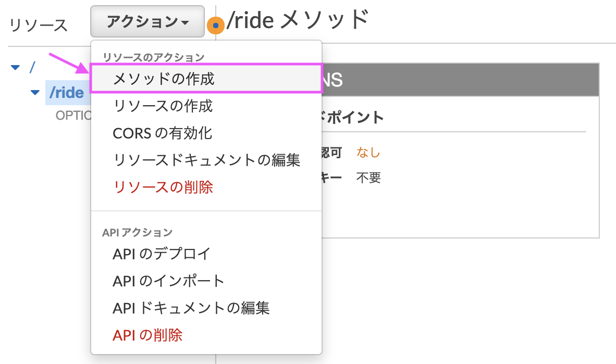Select the OPTIONS method under /ride
The width and height of the screenshot is (616, 364).
[73, 116]
